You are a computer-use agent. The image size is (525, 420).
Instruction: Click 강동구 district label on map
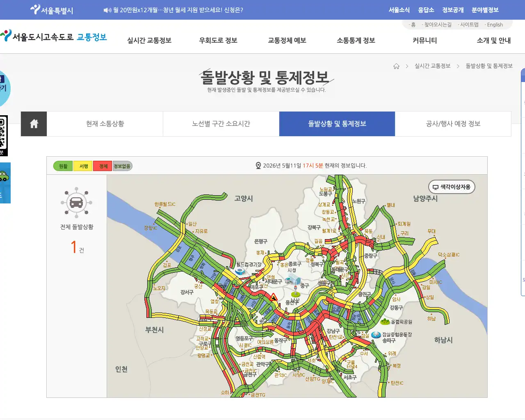click(x=396, y=308)
